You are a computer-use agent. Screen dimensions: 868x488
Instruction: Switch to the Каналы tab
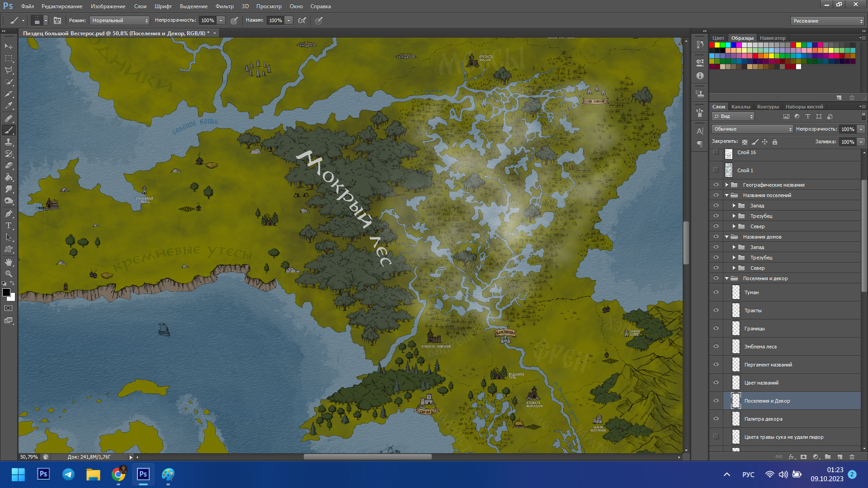point(741,107)
